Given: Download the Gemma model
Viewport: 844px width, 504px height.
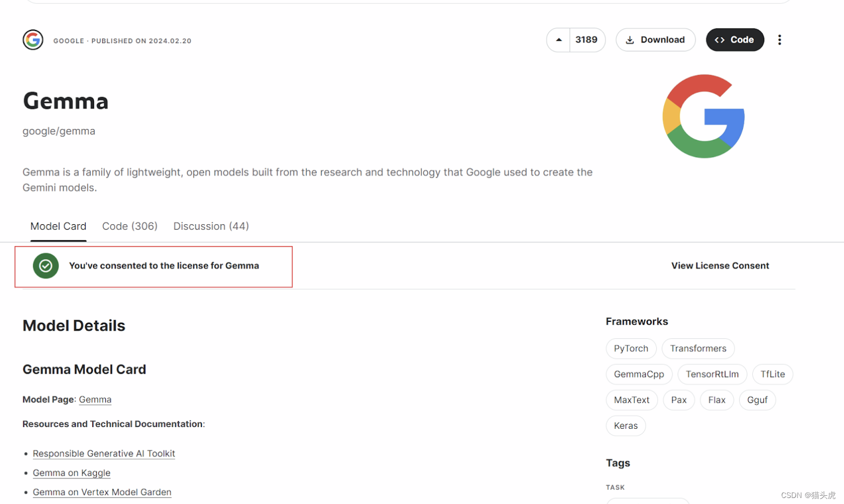Looking at the screenshot, I should click(x=655, y=40).
